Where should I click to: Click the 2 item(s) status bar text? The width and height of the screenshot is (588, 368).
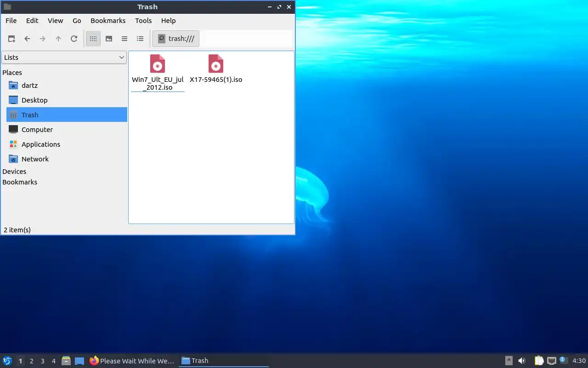pos(17,230)
